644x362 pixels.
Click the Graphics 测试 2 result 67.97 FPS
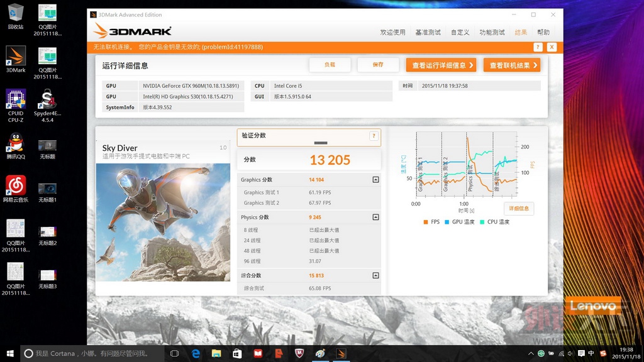[320, 203]
